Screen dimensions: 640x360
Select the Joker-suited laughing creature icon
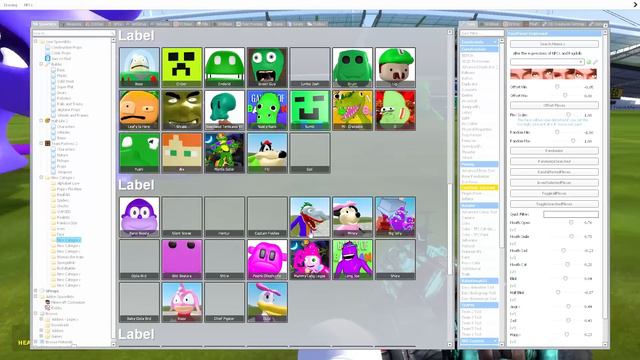(310, 217)
